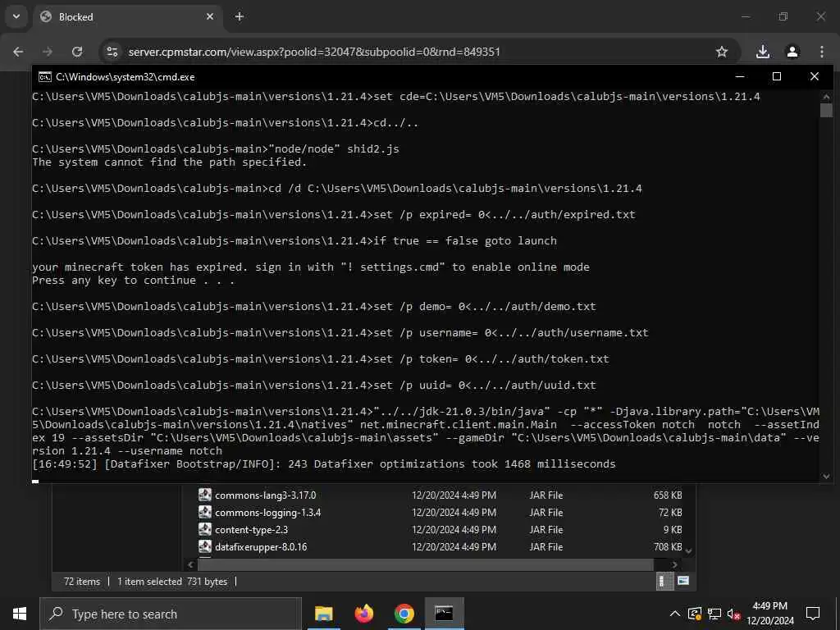Click 72 items status text in Explorer
Screen dimensions: 840x630
(82, 582)
